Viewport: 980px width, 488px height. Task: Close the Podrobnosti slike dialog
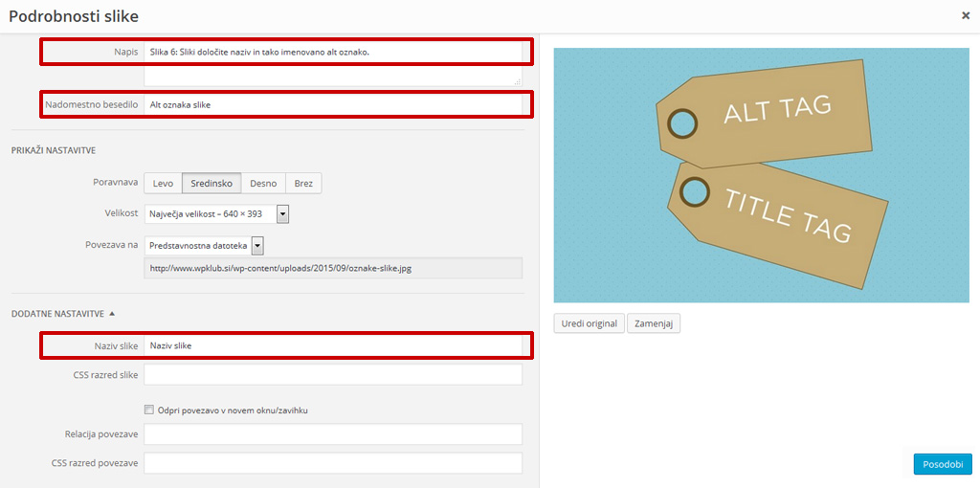coord(966,16)
